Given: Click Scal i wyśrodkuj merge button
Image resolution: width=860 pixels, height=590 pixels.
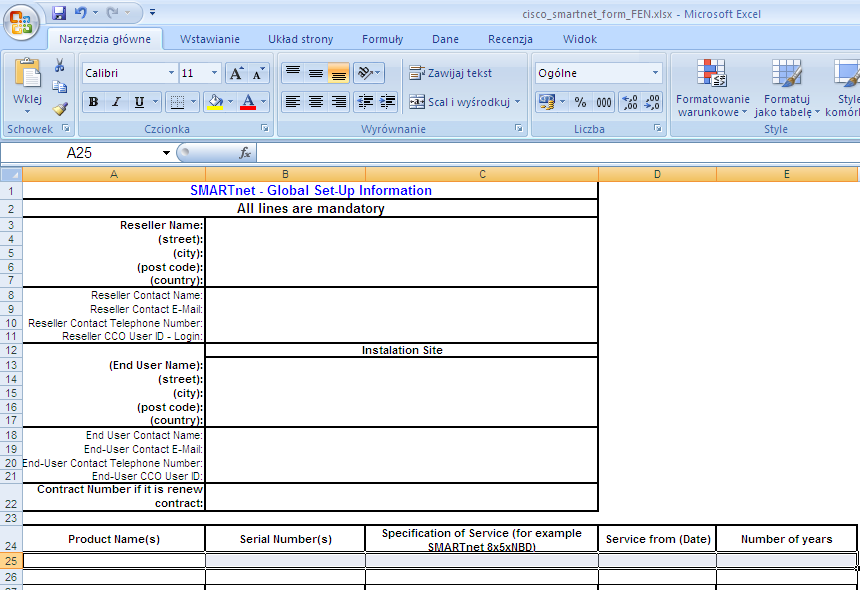Looking at the screenshot, I should [x=460, y=102].
